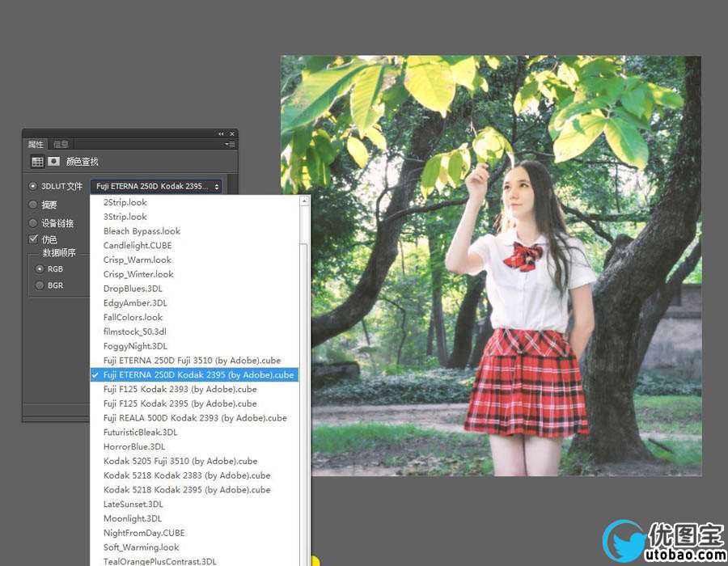Choose 3Strip.look from the list
Image resolution: width=728 pixels, height=566 pixels.
[194, 217]
